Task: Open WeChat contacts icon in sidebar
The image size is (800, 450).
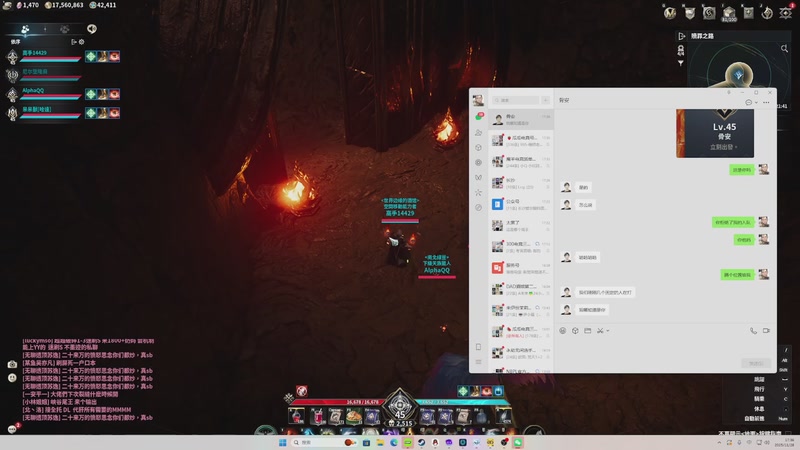Action: [x=479, y=132]
